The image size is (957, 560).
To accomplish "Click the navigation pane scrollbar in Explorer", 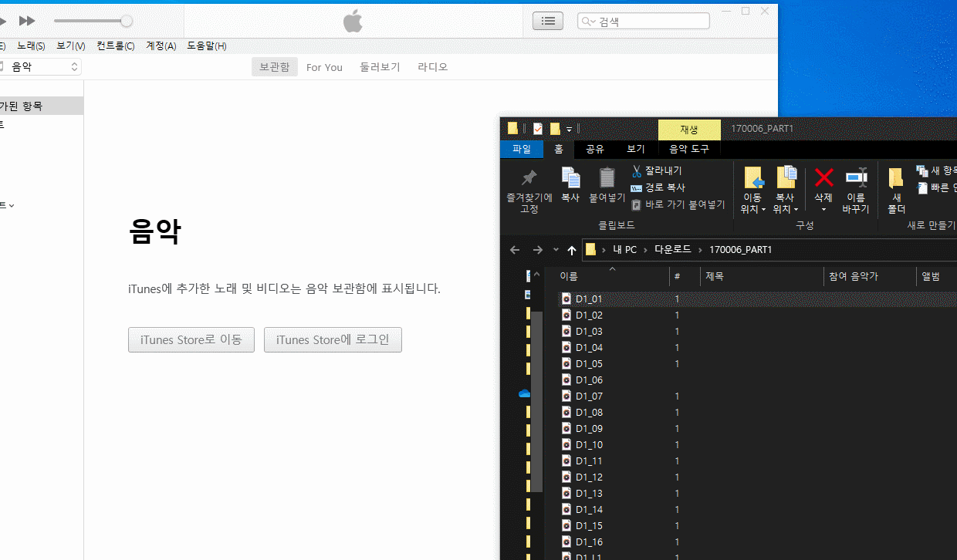I will pyautogui.click(x=536, y=402).
